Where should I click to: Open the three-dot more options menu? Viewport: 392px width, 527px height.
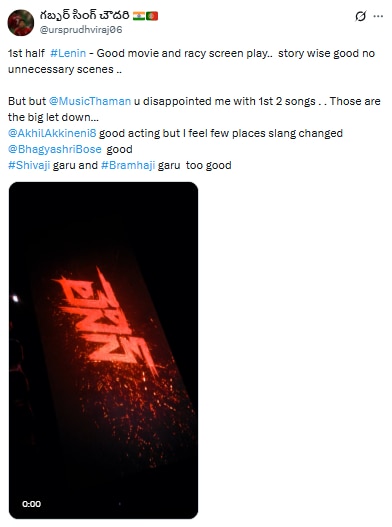(378, 16)
